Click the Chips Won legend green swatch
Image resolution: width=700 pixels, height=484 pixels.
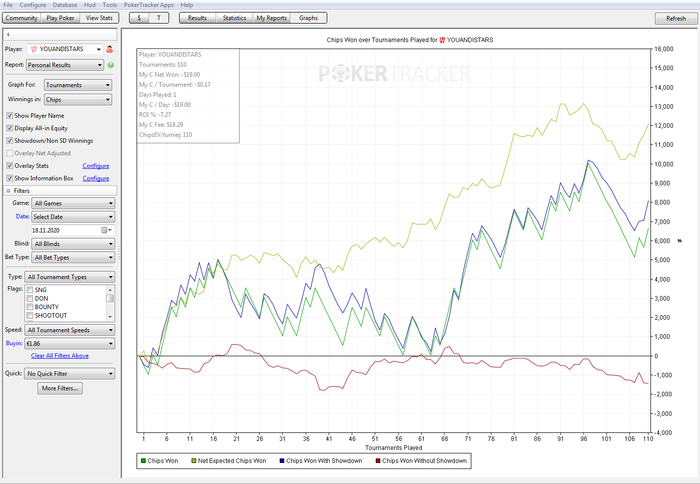click(143, 461)
